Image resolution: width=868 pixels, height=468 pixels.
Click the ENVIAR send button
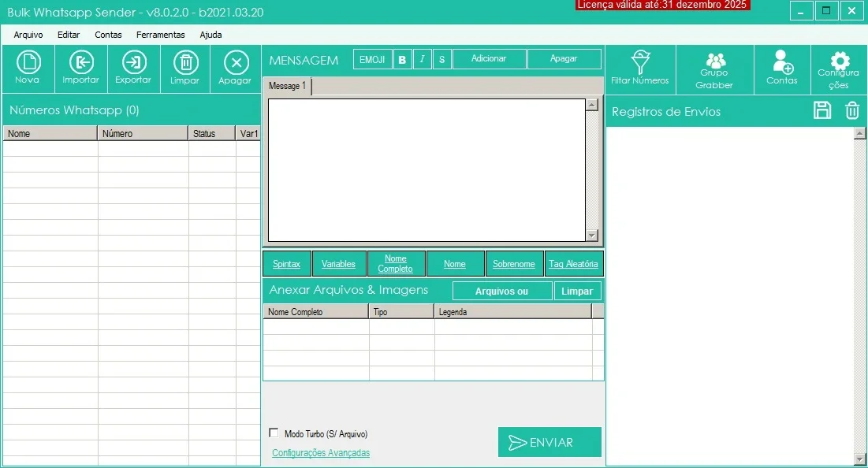click(549, 442)
